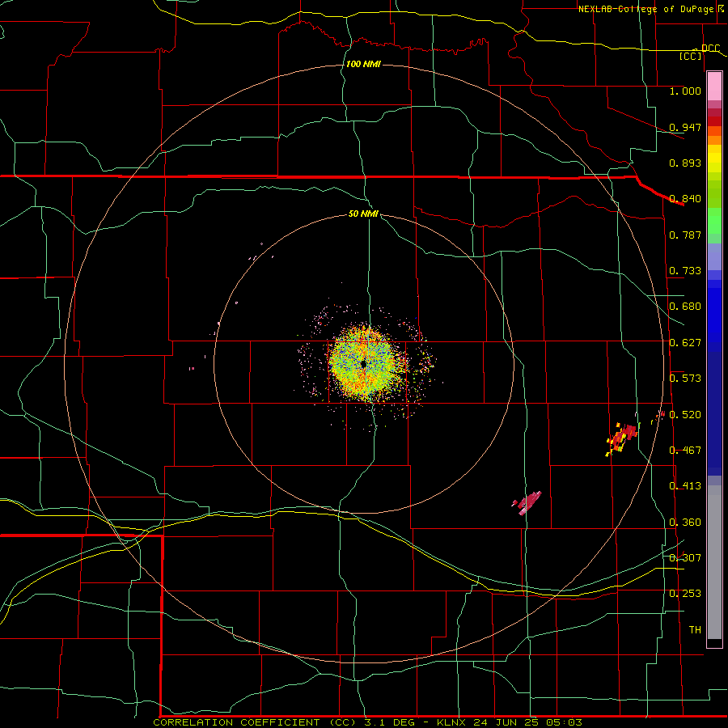Select the 0.893 scale value
Image resolution: width=728 pixels, height=728 pixels.
[x=685, y=163]
